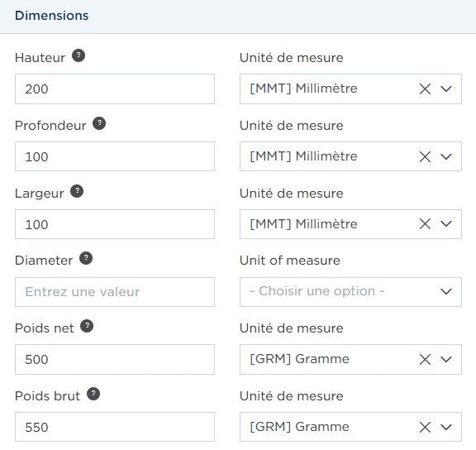
Task: Open Diameter unit 'Choisir une option' dropdown
Action: [350, 292]
